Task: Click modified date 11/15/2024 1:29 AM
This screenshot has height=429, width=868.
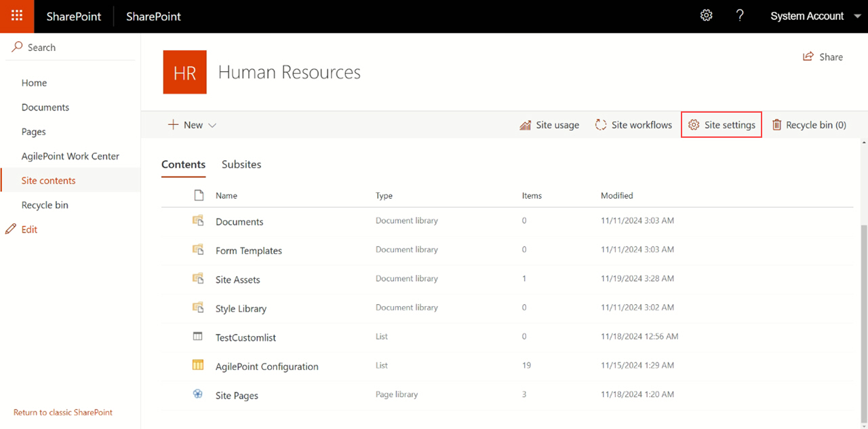Action: click(637, 365)
